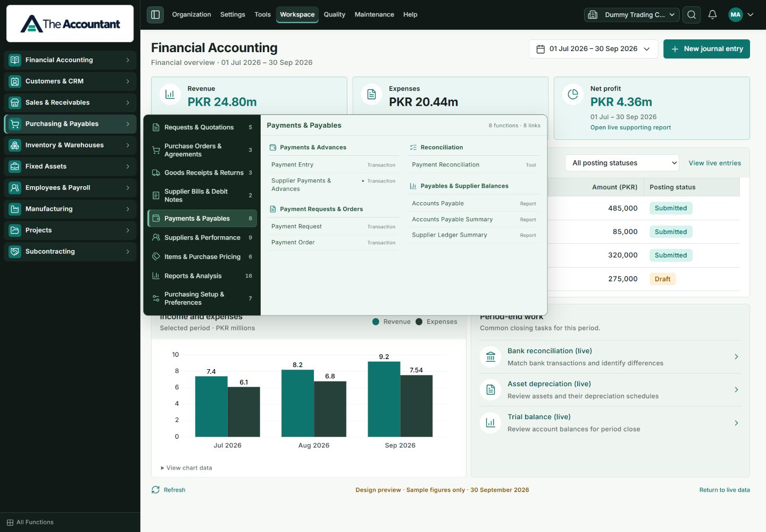Click the Draft posting status badge

click(663, 279)
